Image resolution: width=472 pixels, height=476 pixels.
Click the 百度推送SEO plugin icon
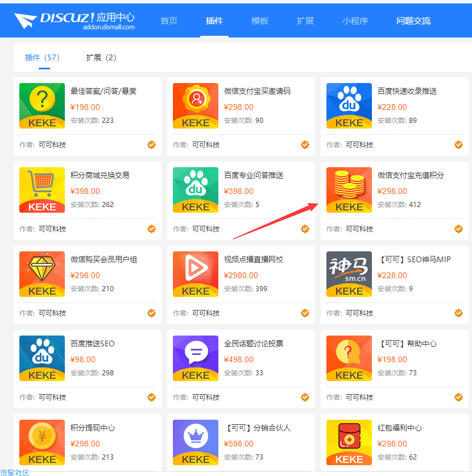tap(42, 358)
